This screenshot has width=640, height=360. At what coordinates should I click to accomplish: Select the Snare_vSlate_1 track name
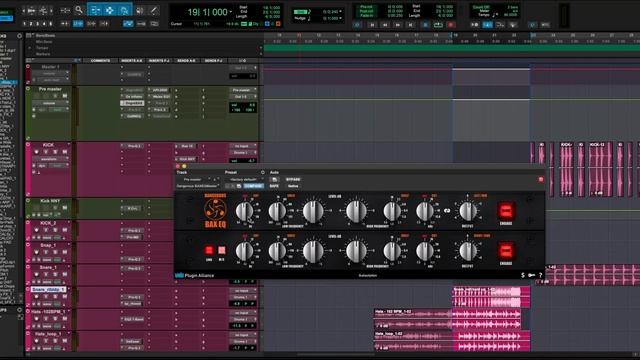point(49,289)
